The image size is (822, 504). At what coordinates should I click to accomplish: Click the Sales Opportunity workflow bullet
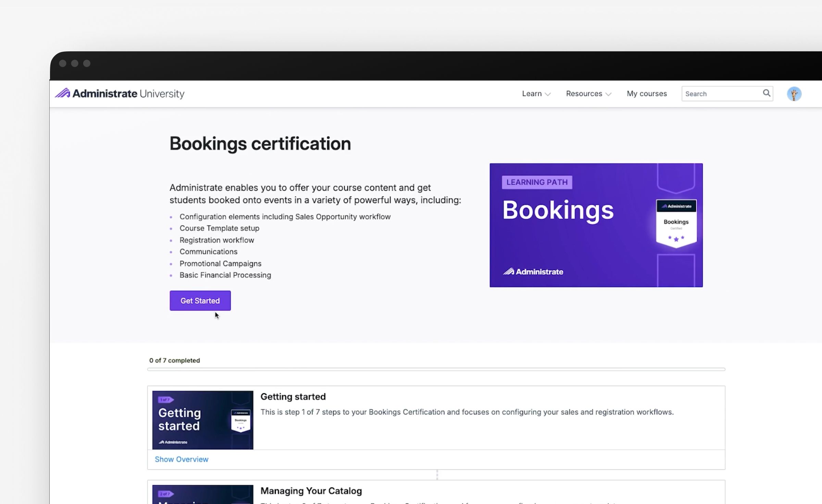(285, 216)
